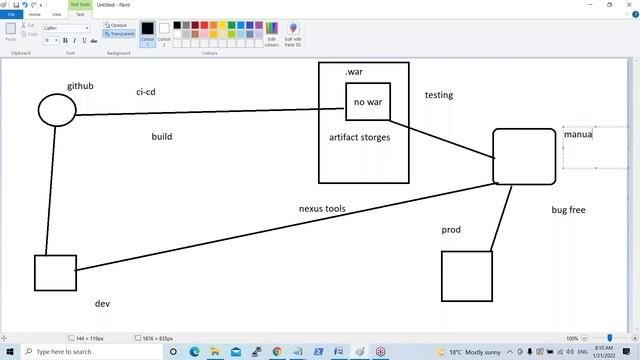Screen dimensions: 640x360
Task: Click Edit with Paint 3D
Action: tap(293, 34)
